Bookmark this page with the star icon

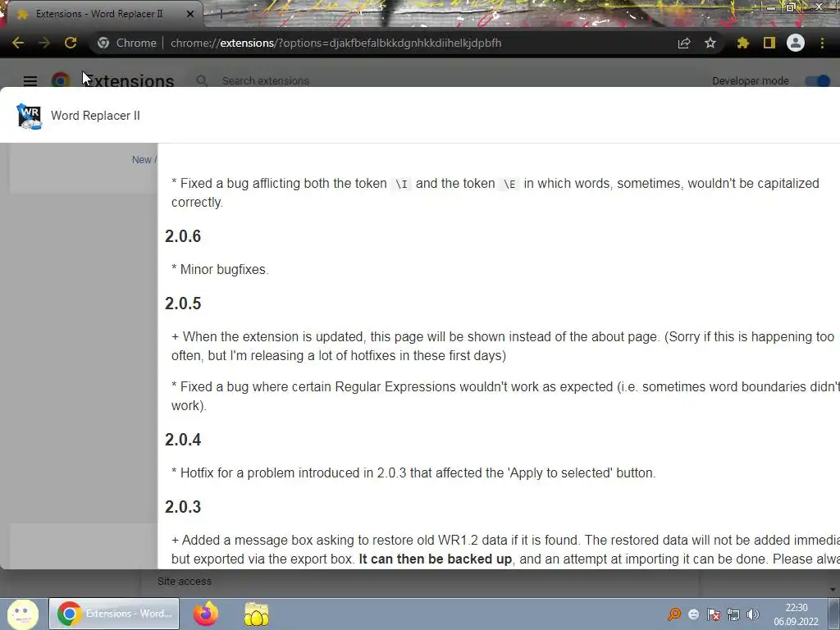pos(710,43)
